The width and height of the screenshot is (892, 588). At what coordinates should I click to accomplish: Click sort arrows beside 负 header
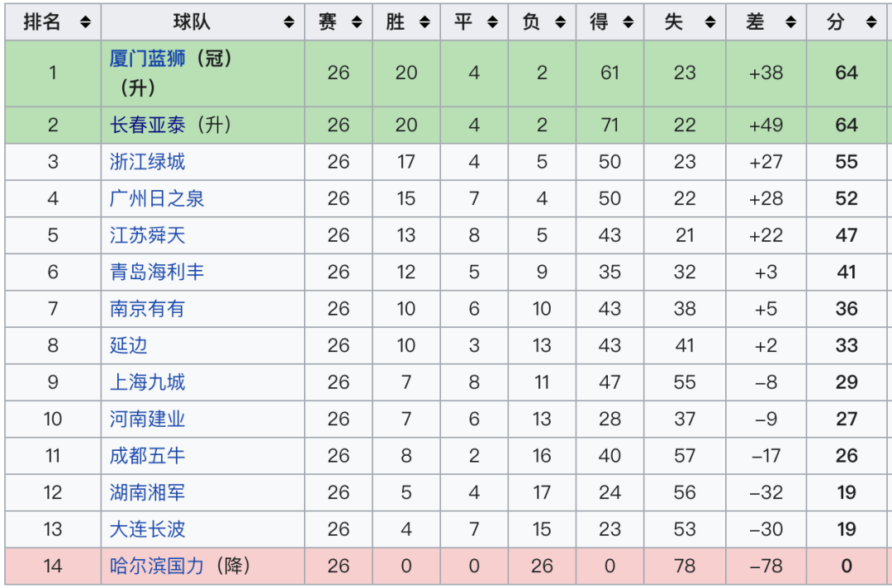tap(559, 23)
